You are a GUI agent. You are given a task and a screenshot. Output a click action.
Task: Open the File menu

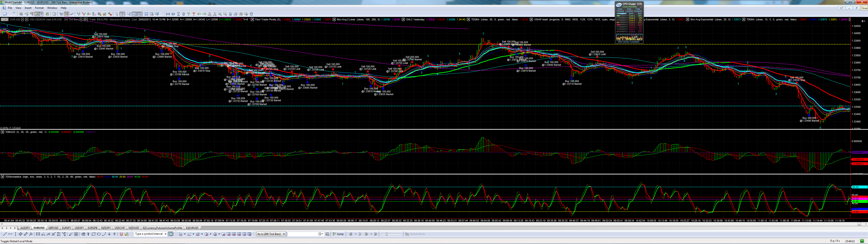(x=10, y=8)
